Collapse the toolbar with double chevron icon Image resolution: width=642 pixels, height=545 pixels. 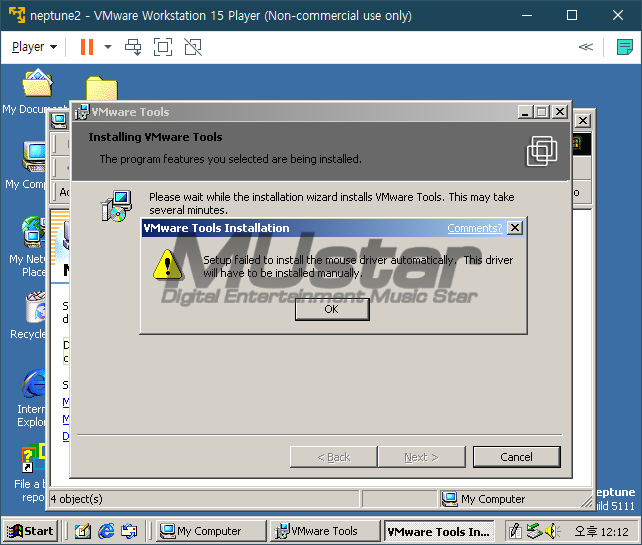point(585,47)
